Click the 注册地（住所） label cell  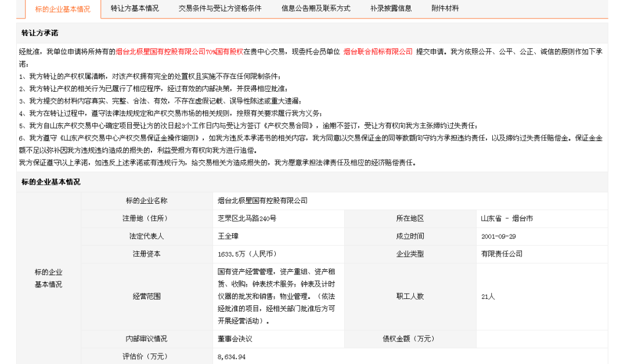point(147,218)
